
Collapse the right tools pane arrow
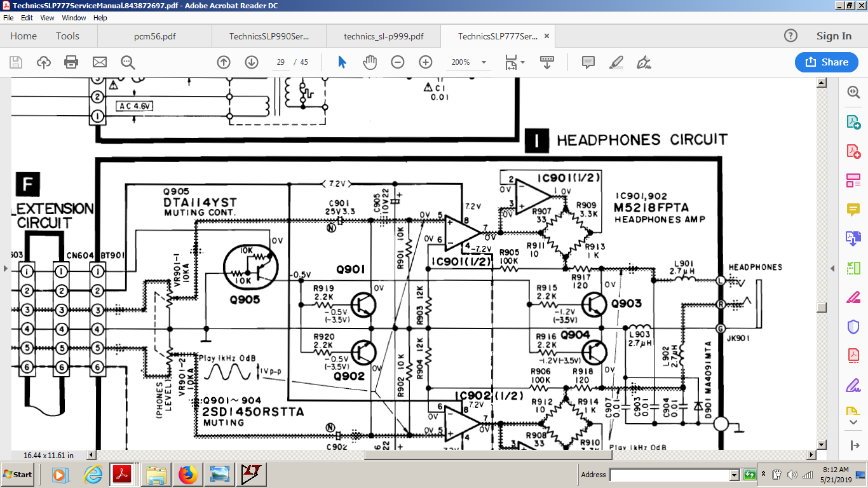(832, 269)
